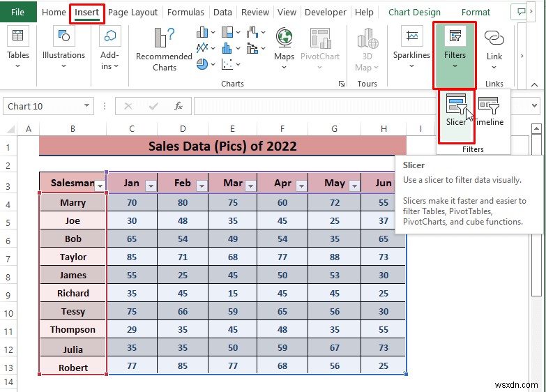This screenshot has height=392, width=546.
Task: Show more ribbon groups with right arrow
Action: [x=522, y=56]
